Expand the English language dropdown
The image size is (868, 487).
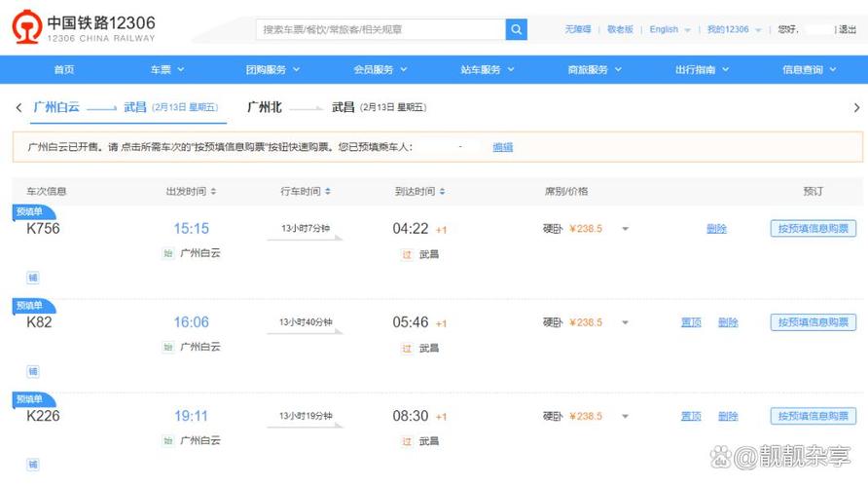669,29
